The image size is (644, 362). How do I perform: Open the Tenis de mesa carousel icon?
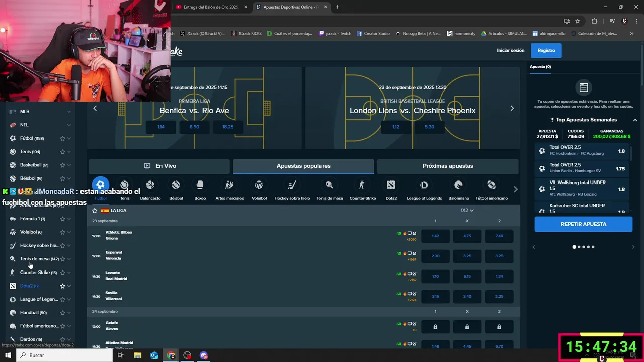click(x=329, y=185)
